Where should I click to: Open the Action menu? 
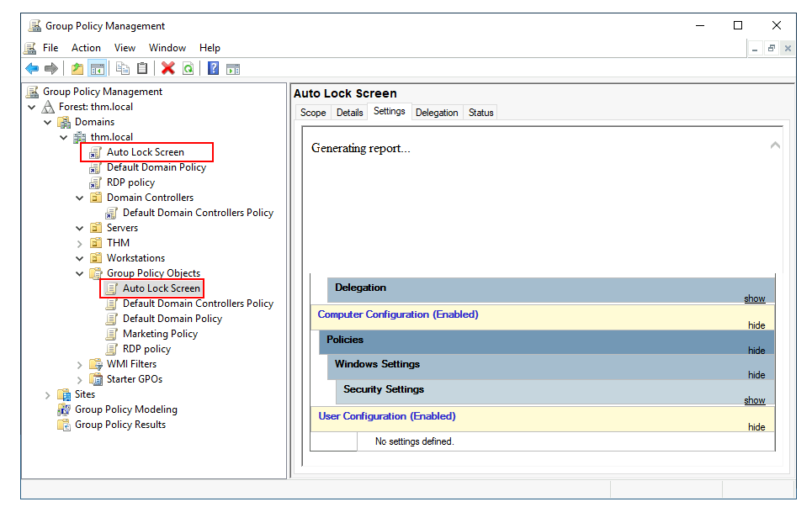(x=86, y=48)
